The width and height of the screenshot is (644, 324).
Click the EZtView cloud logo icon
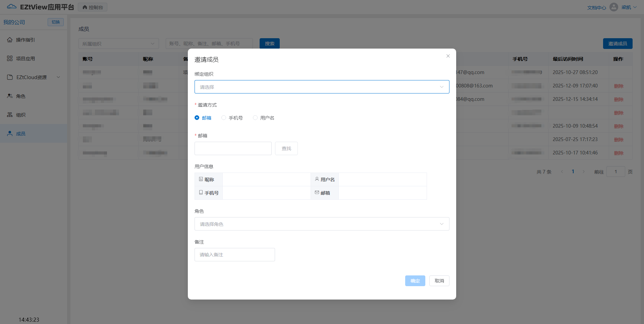click(x=12, y=7)
